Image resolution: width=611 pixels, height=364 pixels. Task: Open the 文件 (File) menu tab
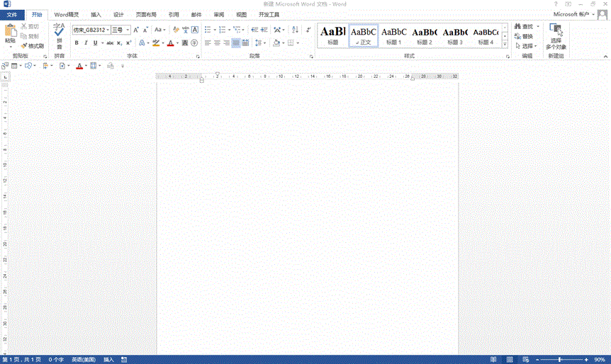point(12,14)
